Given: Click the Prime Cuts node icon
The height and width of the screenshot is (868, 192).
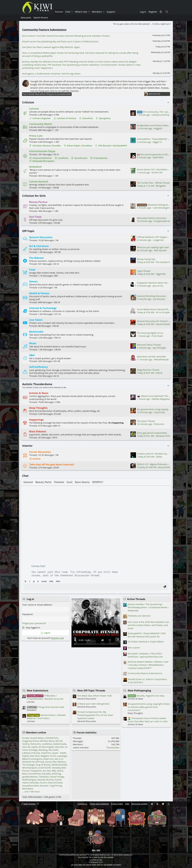Looking at the screenshot, I should [x=25, y=141].
